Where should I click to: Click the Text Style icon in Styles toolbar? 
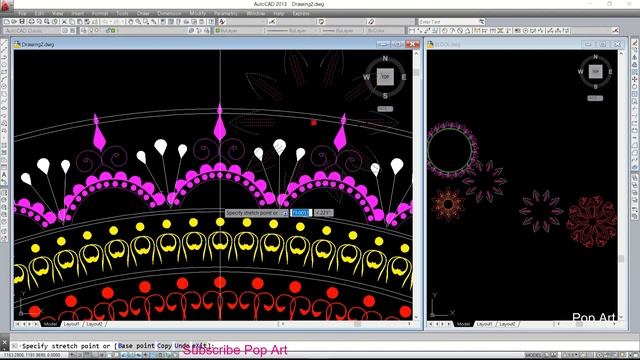pyautogui.click(x=222, y=22)
